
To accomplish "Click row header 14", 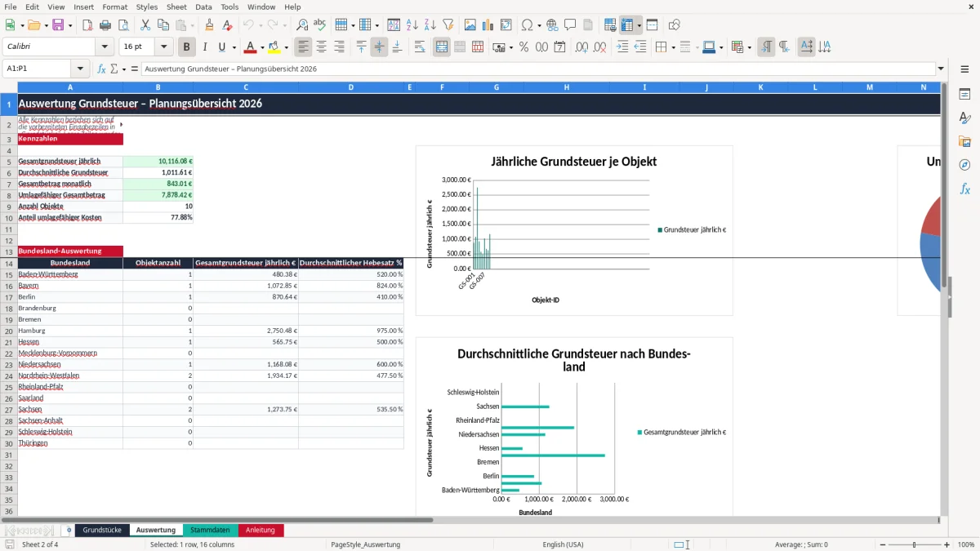I will pyautogui.click(x=8, y=263).
